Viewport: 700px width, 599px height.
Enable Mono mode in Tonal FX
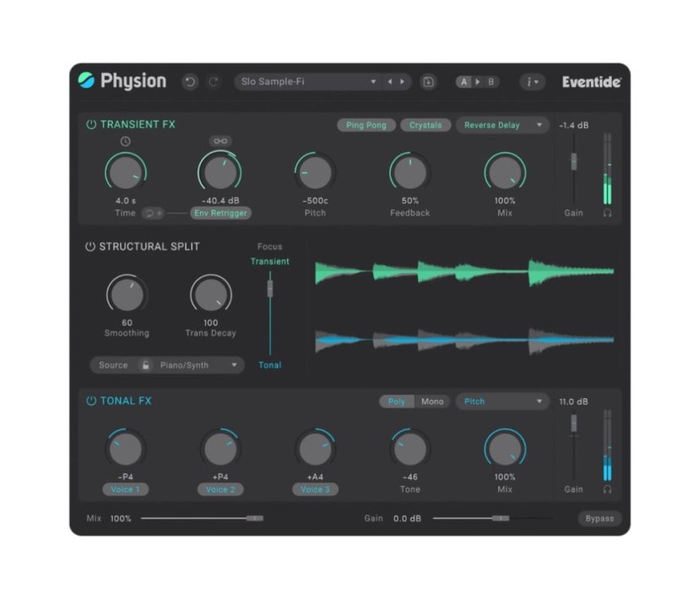pos(432,401)
